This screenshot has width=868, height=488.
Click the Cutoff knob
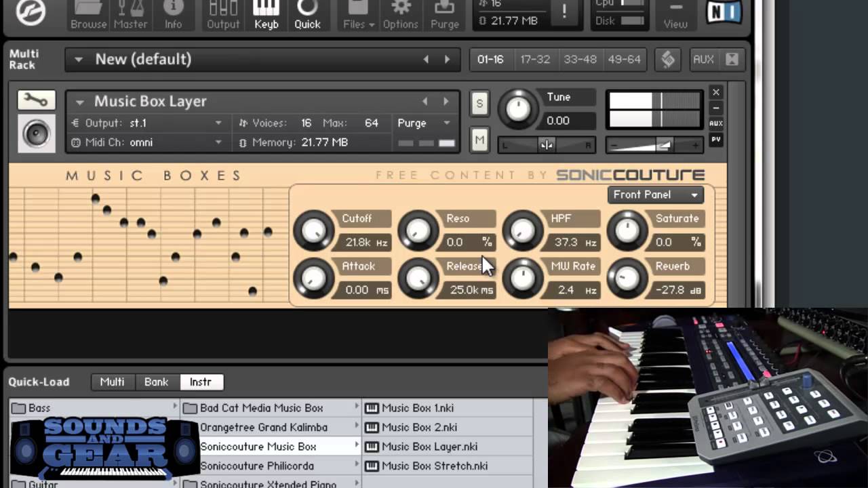313,230
